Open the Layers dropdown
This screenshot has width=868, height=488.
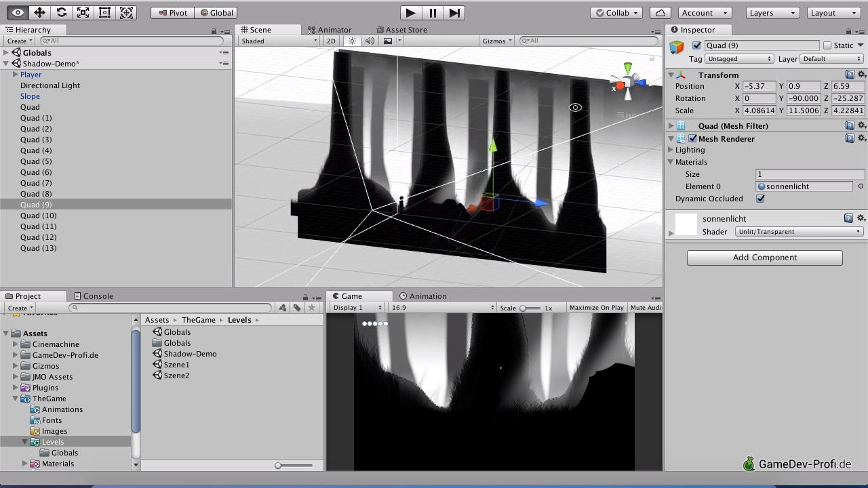773,12
